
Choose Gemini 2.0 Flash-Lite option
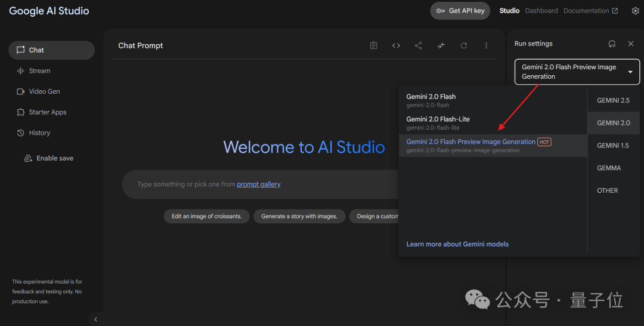point(438,122)
